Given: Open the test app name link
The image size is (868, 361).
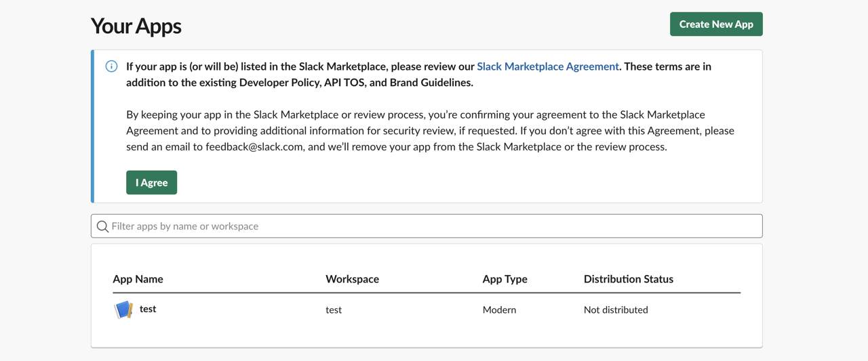Looking at the screenshot, I should (148, 309).
